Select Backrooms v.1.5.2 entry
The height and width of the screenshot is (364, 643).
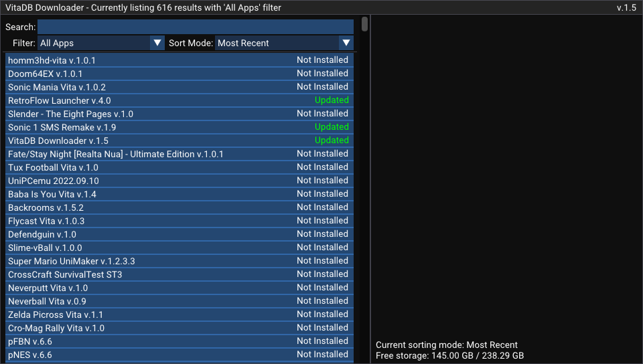pyautogui.click(x=180, y=207)
